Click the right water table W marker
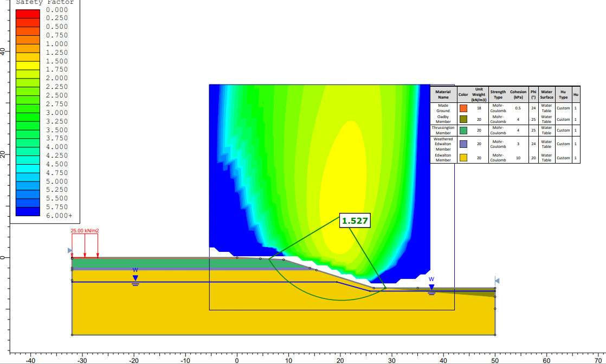Image resolution: width=606 pixels, height=364 pixels. pos(431,286)
